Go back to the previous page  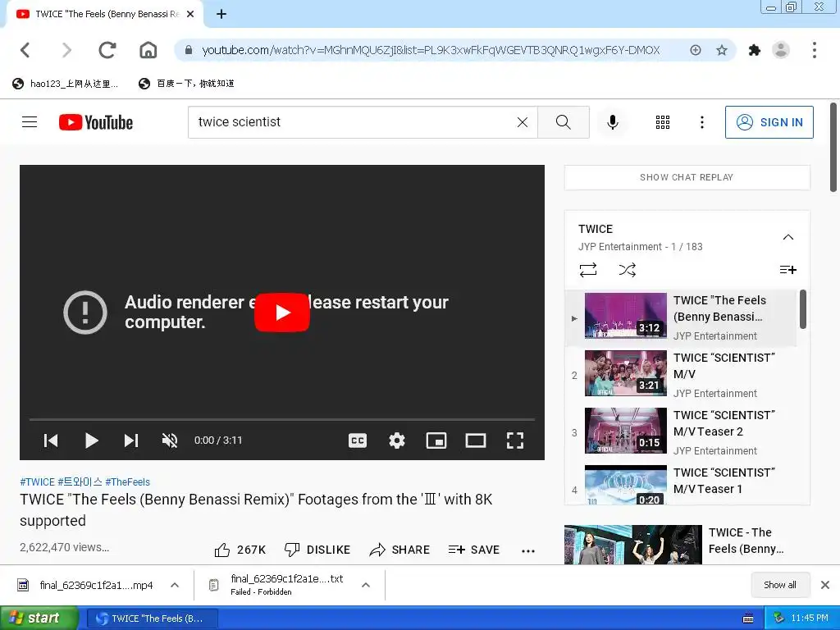point(25,50)
